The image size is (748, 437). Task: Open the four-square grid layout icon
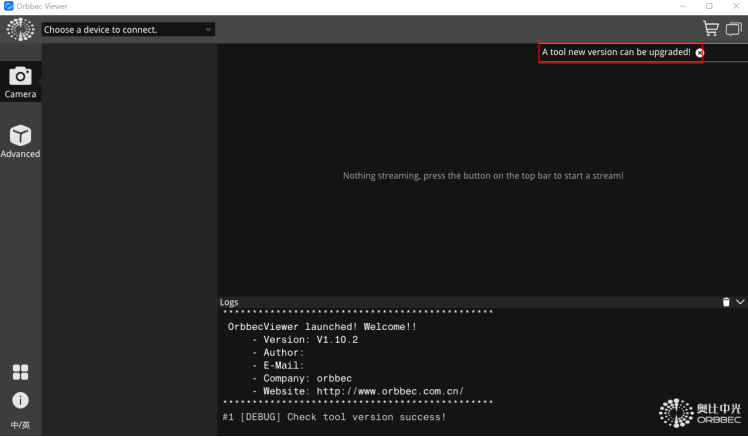pyautogui.click(x=20, y=372)
